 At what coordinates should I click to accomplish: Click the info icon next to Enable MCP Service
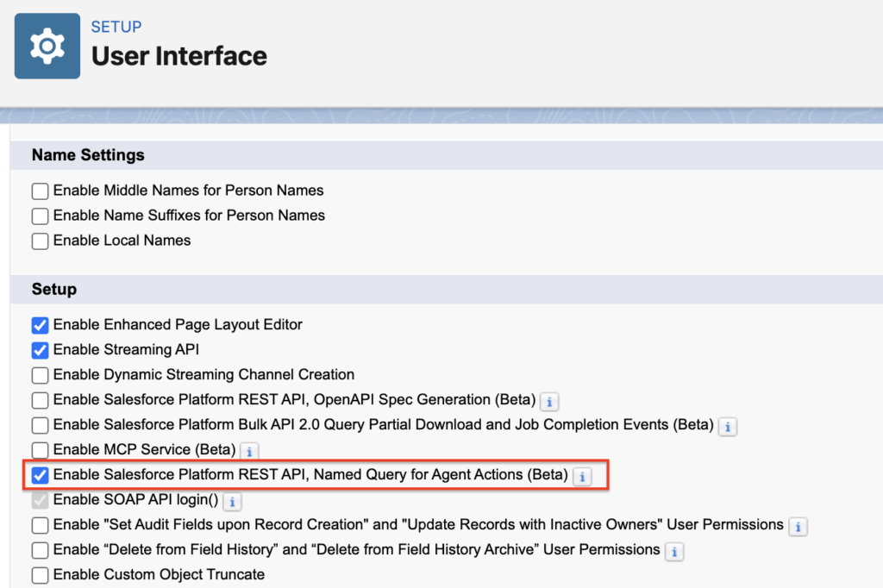[249, 451]
